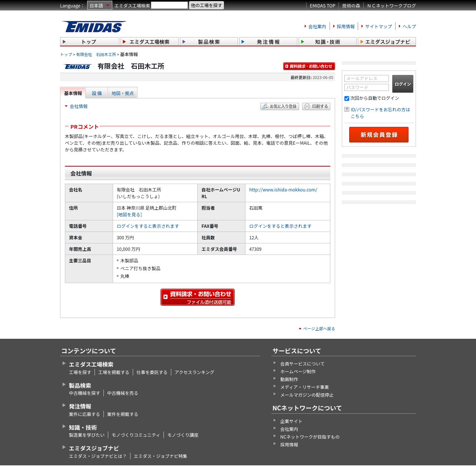Image resolution: width=476 pixels, height=469 pixels.
Task: Open NCネットワークブログ in top bar
Action: (x=391, y=6)
